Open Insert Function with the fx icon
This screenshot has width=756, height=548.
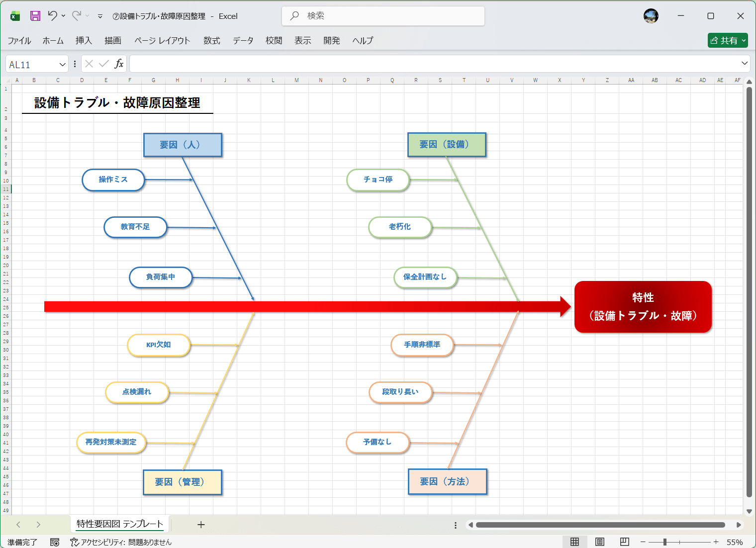pos(120,64)
